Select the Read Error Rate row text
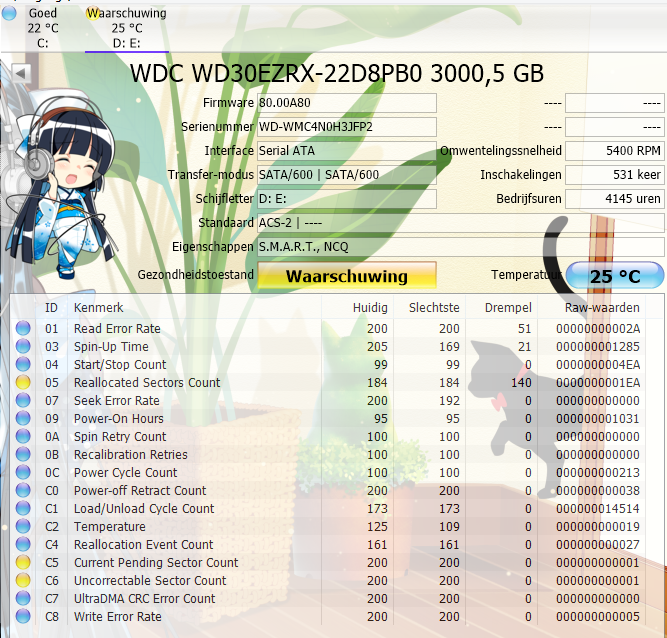Viewport: 667px width, 638px height. click(x=117, y=328)
